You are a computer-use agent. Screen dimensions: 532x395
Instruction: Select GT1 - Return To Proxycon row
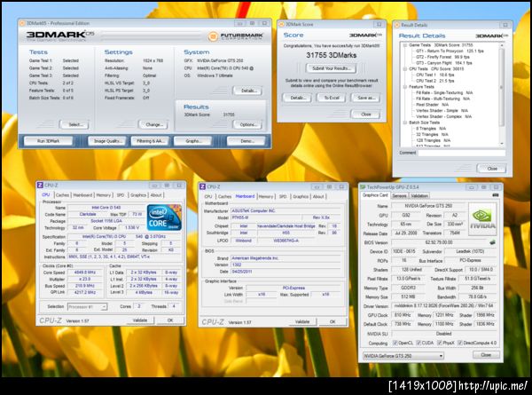coord(450,51)
